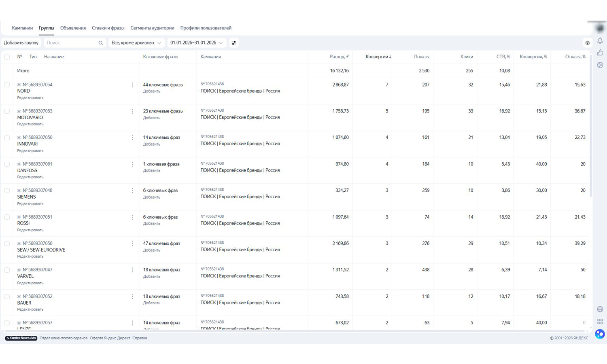Sort the table by Конверсии column
The height and width of the screenshot is (364, 607).
click(x=378, y=57)
